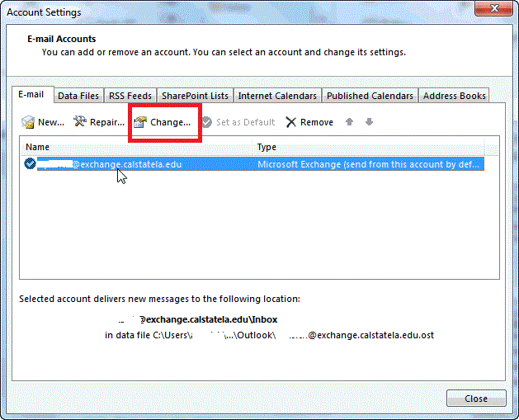Click the Change account icon

point(140,122)
